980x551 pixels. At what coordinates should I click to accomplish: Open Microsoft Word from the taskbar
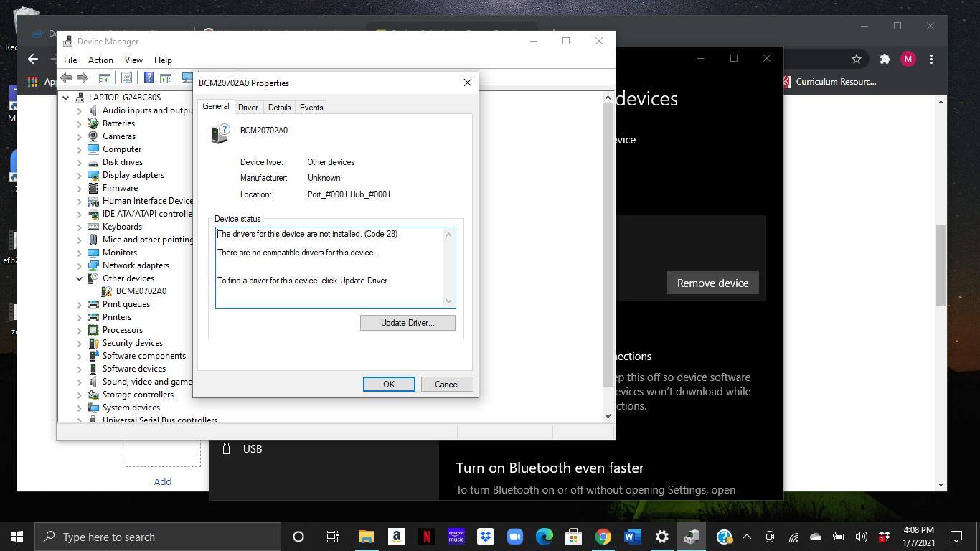pyautogui.click(x=632, y=537)
